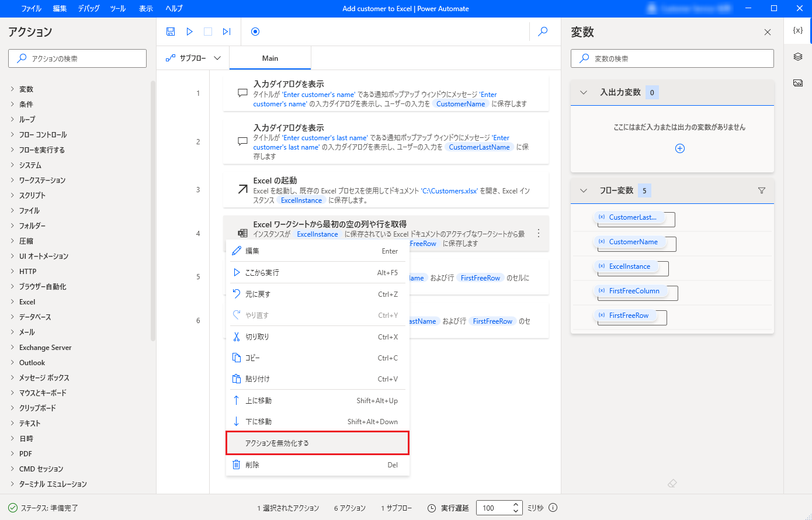812x520 pixels.
Task: Open the デバッグ menu
Action: pos(89,9)
